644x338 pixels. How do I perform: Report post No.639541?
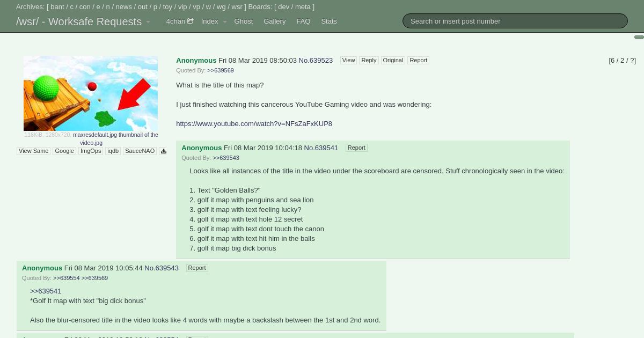coord(356,148)
